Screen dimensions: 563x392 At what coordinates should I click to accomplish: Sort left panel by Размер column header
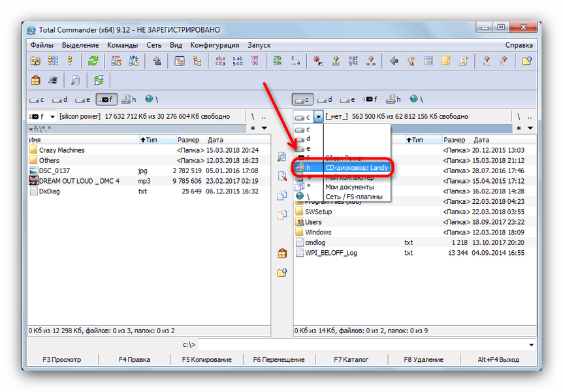coord(191,140)
